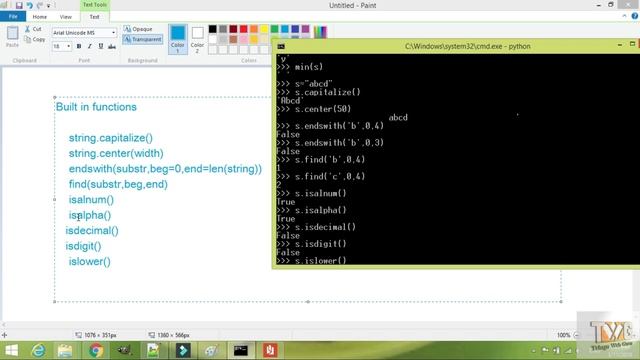Open the File menu in Paint
The image size is (640, 360).
(13, 17)
